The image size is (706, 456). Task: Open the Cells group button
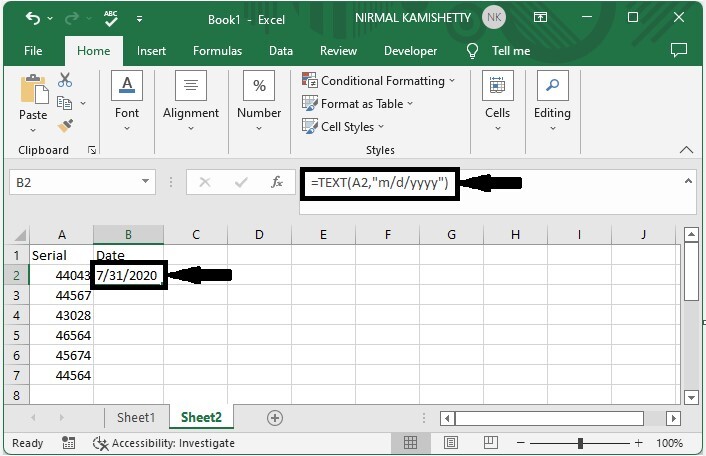pyautogui.click(x=498, y=101)
